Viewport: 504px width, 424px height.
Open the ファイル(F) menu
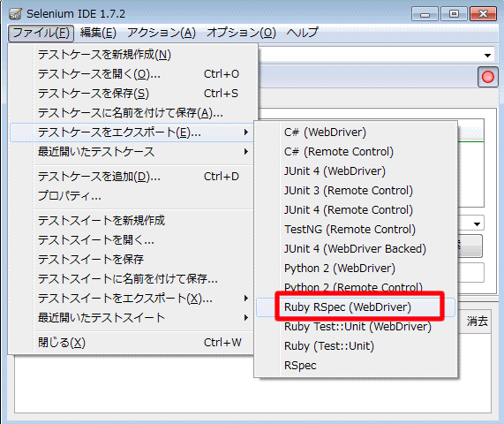tap(41, 33)
